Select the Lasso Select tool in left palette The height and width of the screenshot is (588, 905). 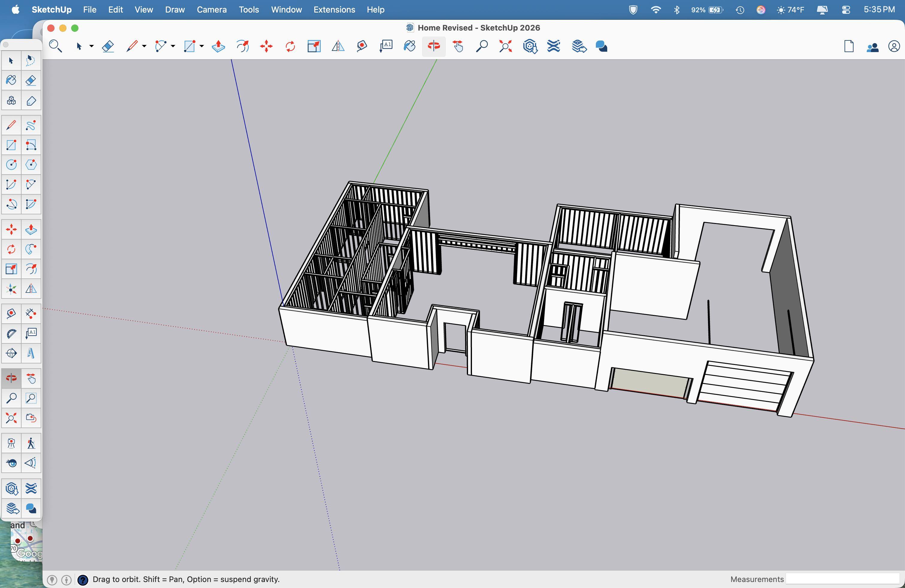tap(31, 60)
